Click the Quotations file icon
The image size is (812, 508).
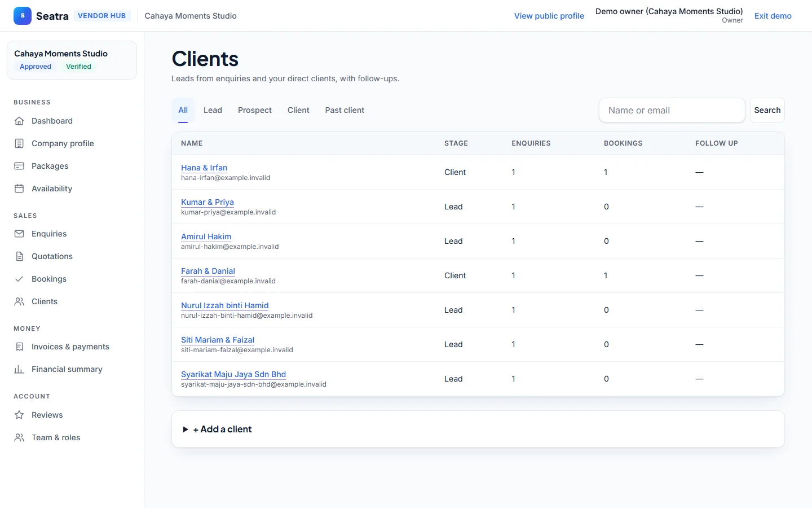(x=19, y=256)
